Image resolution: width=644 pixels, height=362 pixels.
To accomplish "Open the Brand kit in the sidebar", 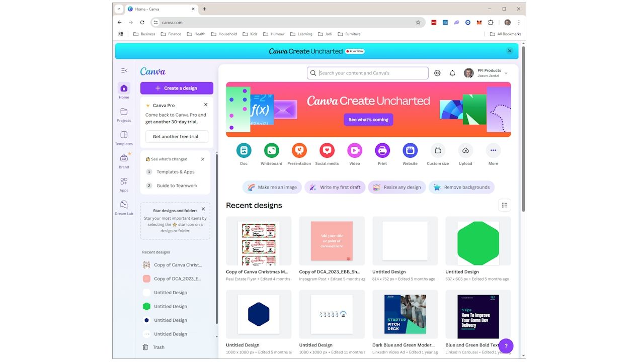I will (124, 160).
